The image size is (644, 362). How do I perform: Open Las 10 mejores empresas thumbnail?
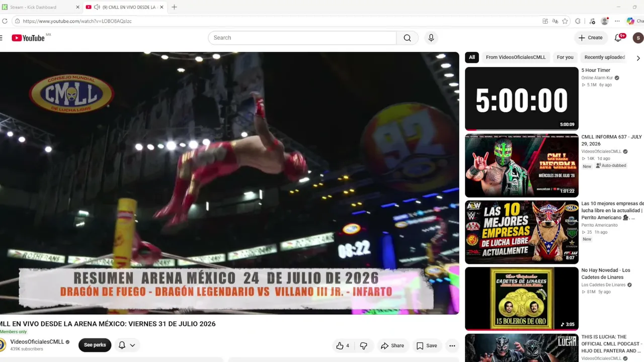[x=522, y=232]
